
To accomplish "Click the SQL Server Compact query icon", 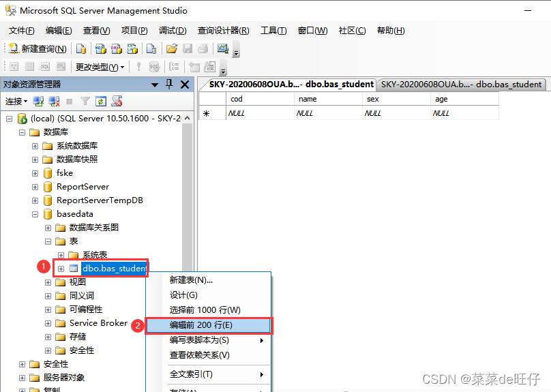I will click(x=151, y=49).
